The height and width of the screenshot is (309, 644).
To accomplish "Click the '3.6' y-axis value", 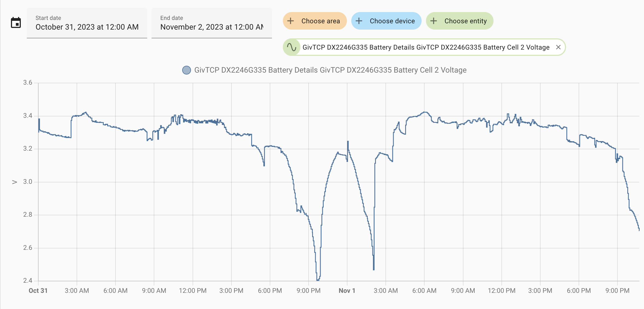I will tap(28, 82).
